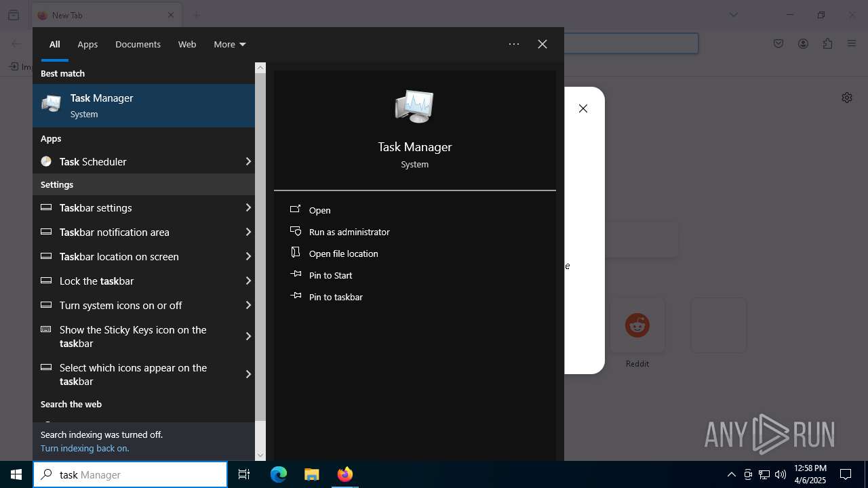Launch Microsoft Edge from taskbar
Screen dimensions: 868x488
[x=279, y=474]
